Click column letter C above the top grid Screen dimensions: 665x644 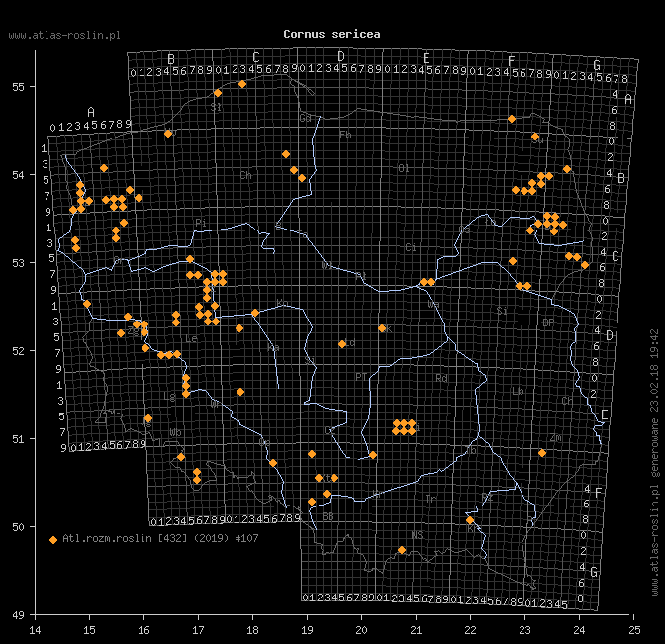tap(256, 57)
